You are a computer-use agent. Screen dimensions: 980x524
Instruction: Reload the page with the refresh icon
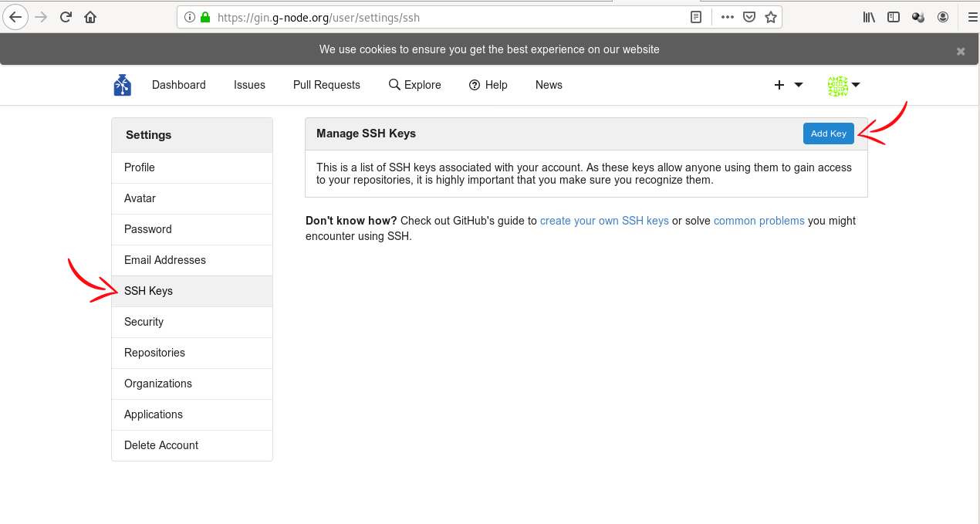(x=66, y=17)
